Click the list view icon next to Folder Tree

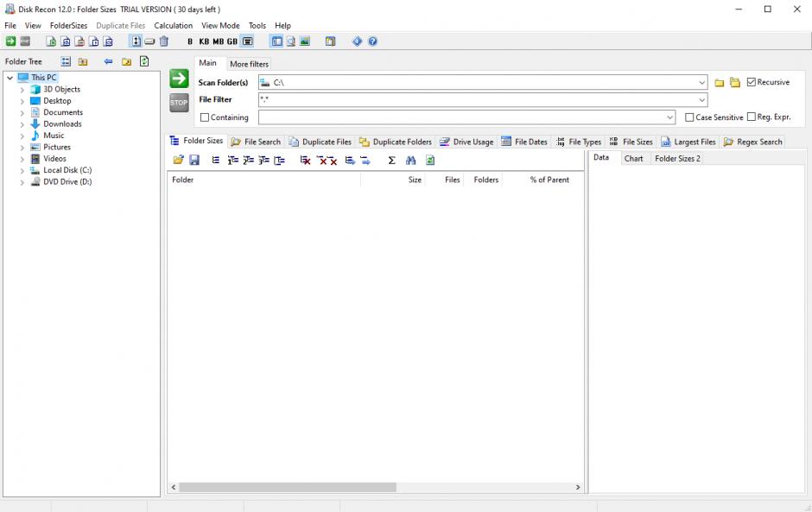point(66,61)
